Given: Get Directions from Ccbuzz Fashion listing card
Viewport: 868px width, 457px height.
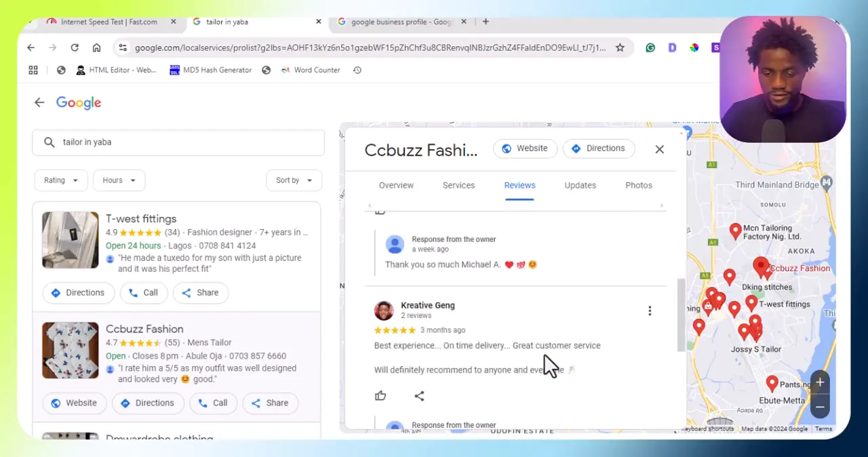Looking at the screenshot, I should point(148,403).
